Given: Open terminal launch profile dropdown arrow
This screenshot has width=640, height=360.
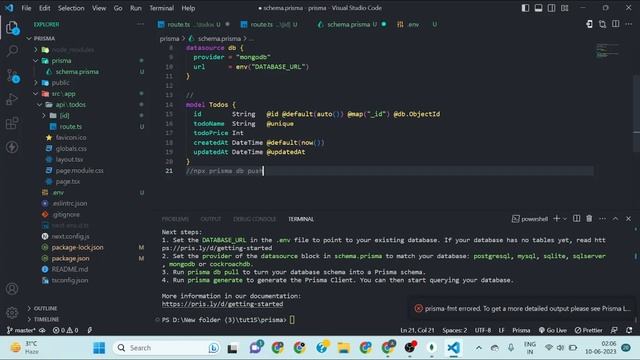Looking at the screenshot, I should pos(565,219).
